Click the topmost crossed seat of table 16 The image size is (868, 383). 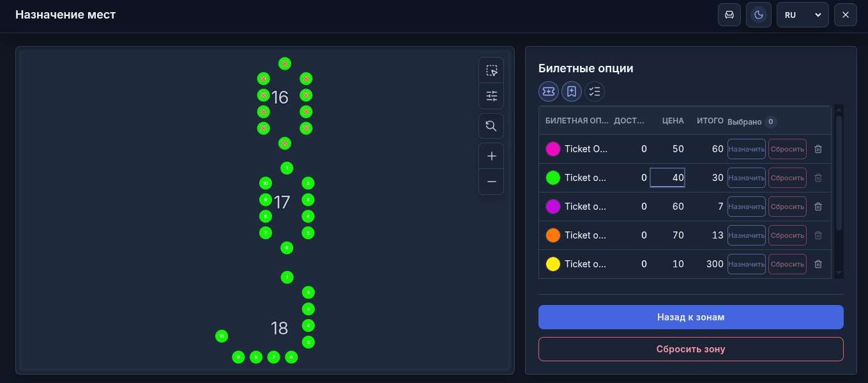pos(285,63)
